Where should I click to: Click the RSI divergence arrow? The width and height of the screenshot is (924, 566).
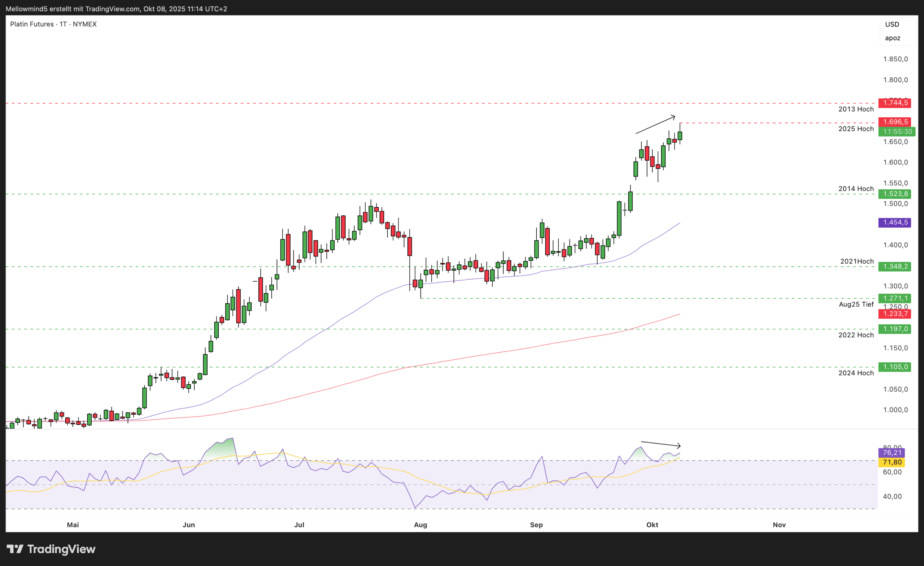pyautogui.click(x=661, y=444)
